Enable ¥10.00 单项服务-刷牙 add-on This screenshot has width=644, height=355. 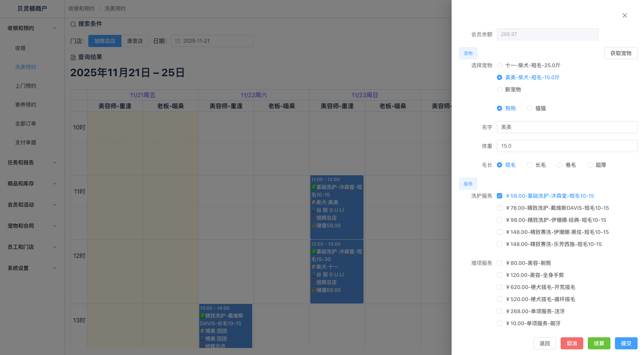click(499, 323)
